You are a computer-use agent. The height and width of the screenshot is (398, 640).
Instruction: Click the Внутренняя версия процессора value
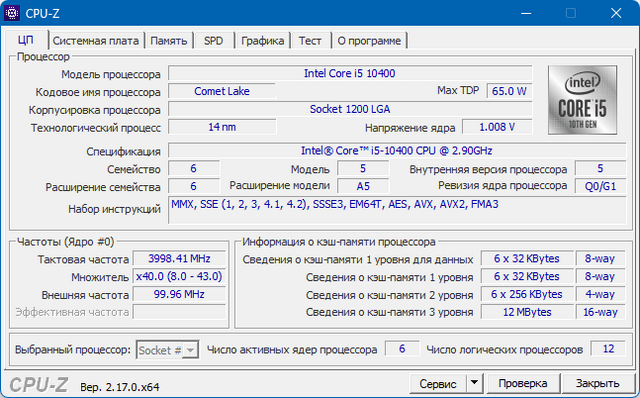coord(600,169)
